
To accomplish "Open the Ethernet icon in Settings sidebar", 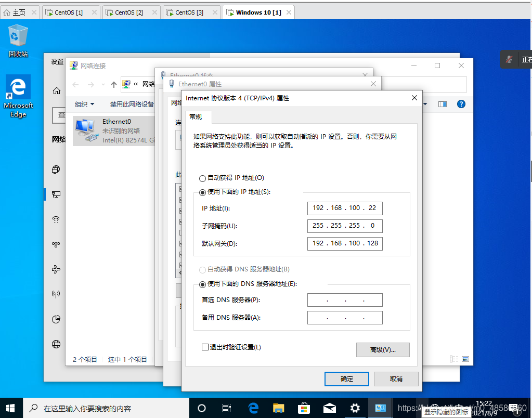I will 56,194.
